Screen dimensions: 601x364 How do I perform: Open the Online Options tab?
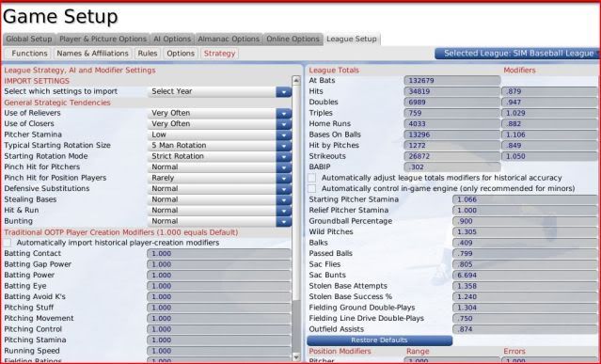(x=293, y=40)
